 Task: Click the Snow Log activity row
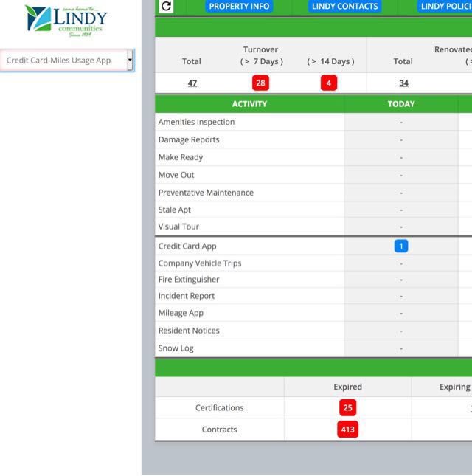[176, 348]
